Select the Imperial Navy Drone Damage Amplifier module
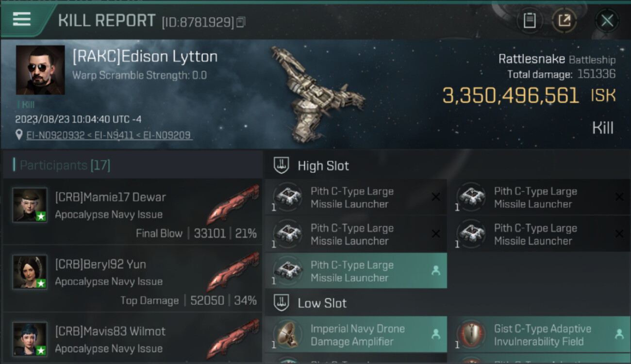Screen dimensions: 631x364 tap(356, 334)
